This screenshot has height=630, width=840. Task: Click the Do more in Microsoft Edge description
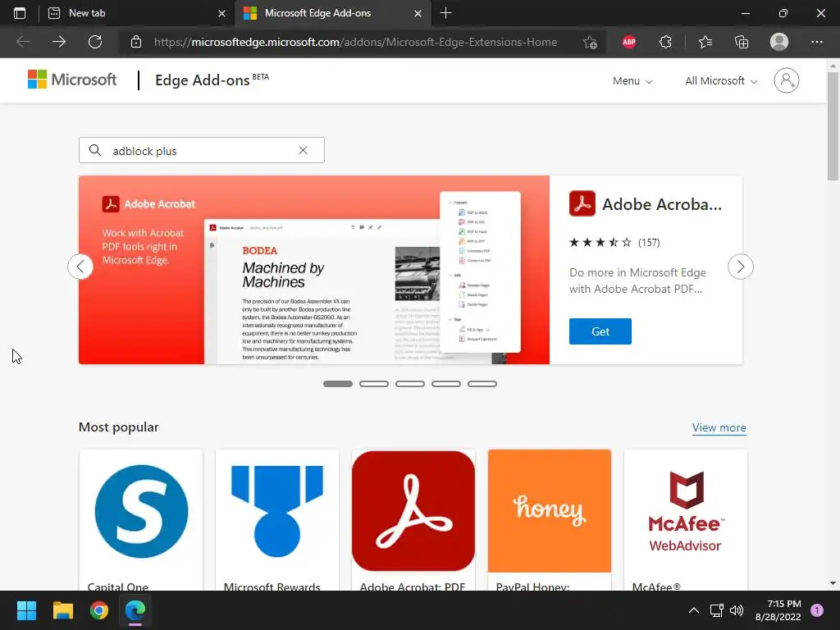click(637, 281)
